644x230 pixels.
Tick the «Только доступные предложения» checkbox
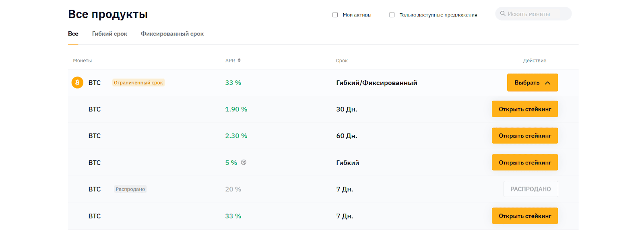point(392,15)
